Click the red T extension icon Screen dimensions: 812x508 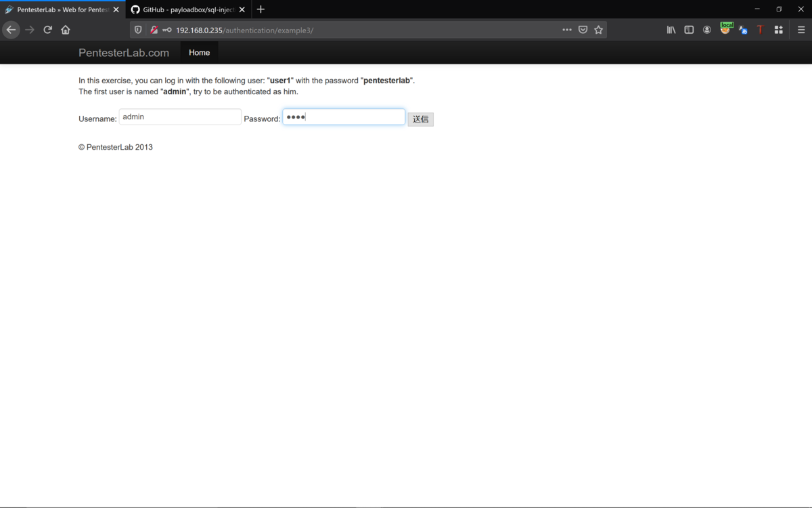[761, 30]
